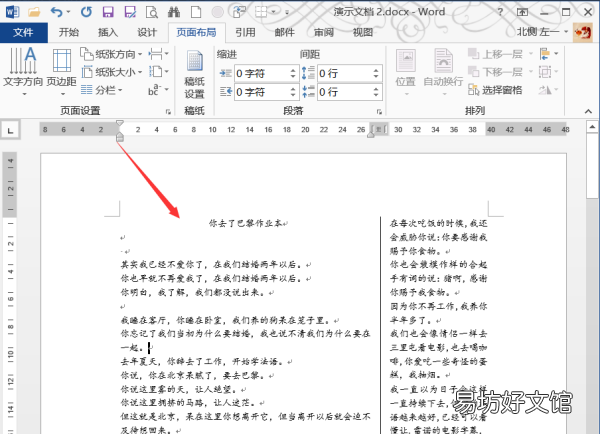Screen dimensions: 600x434
Task: Click the right indent marker on ruler
Action: click(370, 134)
